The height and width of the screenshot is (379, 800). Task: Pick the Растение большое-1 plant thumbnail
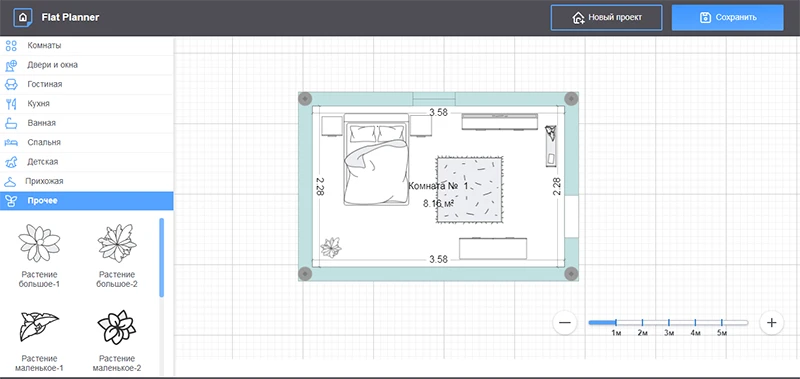[x=39, y=243]
